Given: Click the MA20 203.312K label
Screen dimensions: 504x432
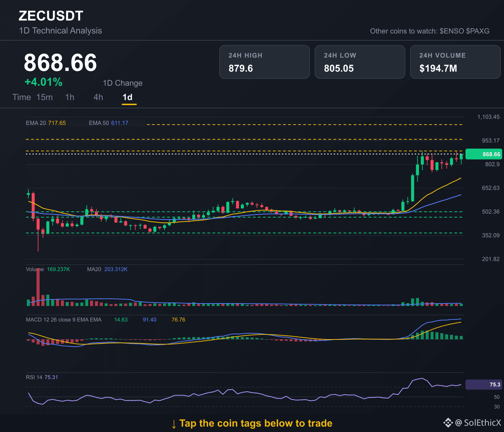Looking at the screenshot, I should coord(107,269).
